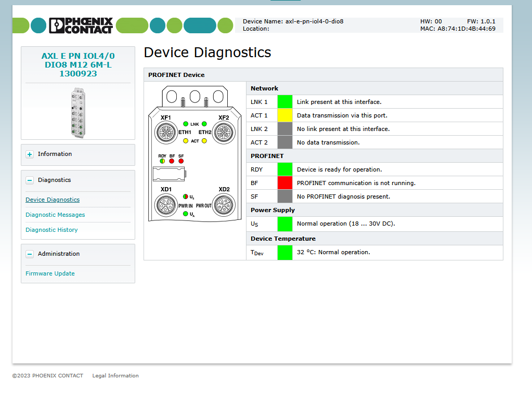The width and height of the screenshot is (532, 393).
Task: Select the XD2 power-out connector in diagram
Action: pos(224,205)
